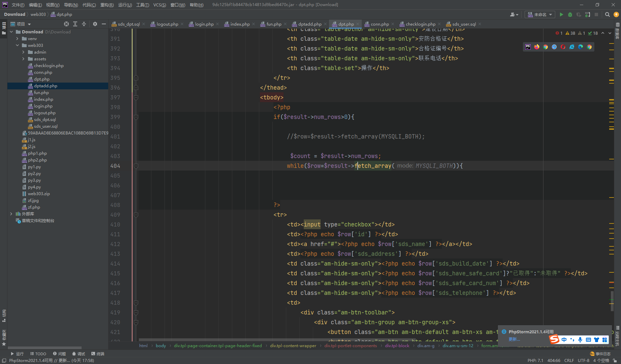Click the stop process square icon
The image size is (621, 364).
tap(596, 14)
